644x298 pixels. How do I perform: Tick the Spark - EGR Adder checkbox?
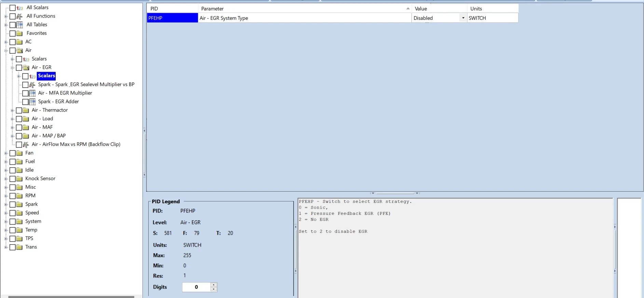25,102
